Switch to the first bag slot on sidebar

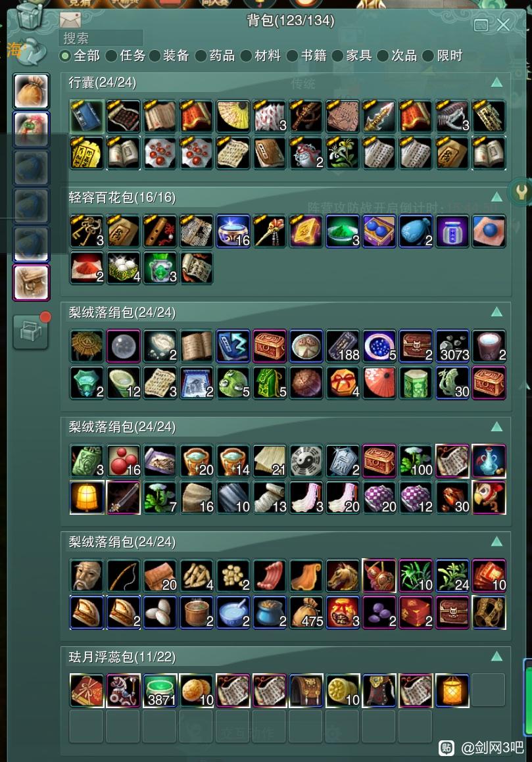pos(31,91)
